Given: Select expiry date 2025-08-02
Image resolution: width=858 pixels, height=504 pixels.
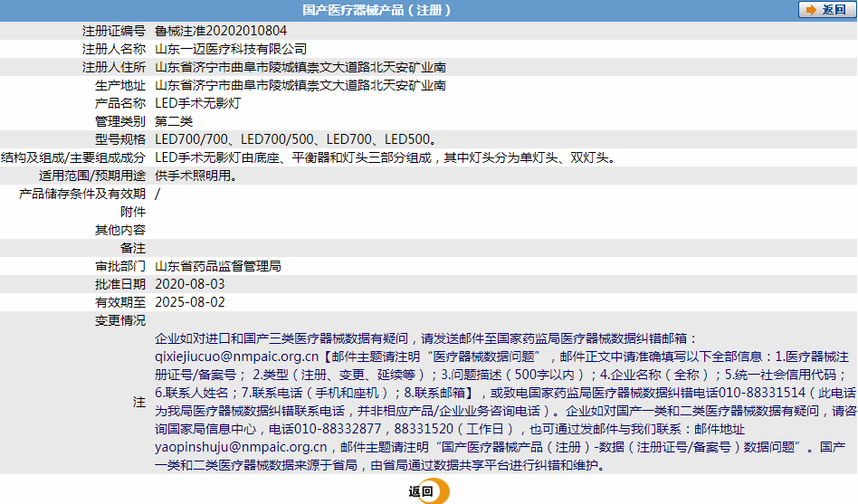Looking at the screenshot, I should [190, 302].
